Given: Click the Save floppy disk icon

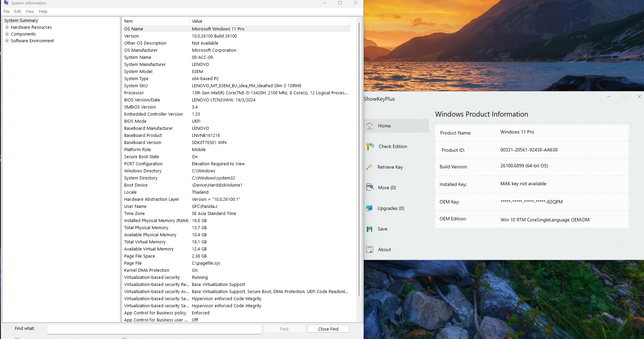Looking at the screenshot, I should point(370,229).
